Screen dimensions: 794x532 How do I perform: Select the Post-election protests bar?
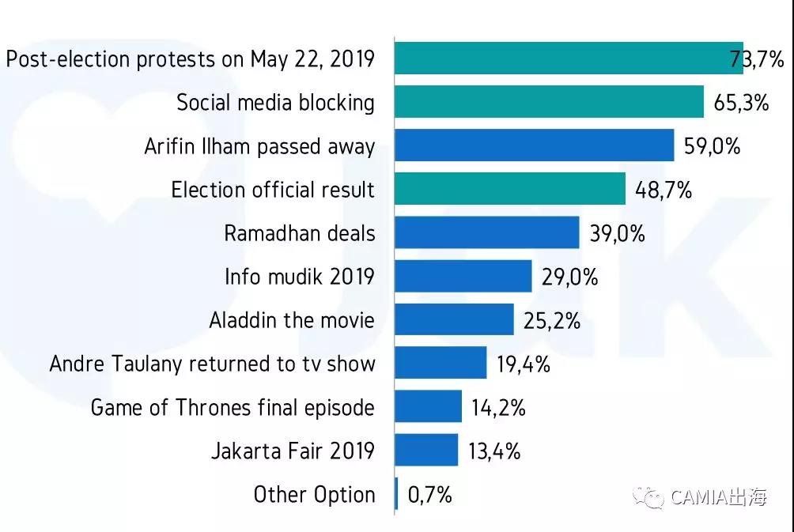coord(568,58)
